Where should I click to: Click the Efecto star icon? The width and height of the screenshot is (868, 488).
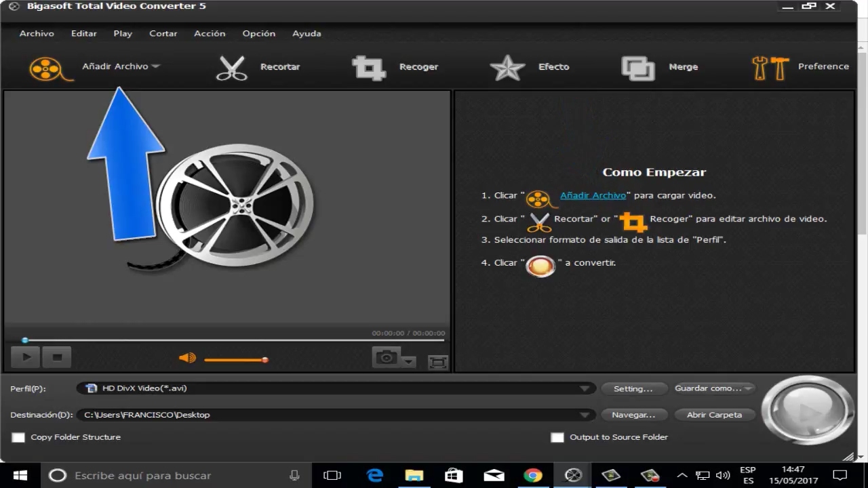click(x=507, y=68)
